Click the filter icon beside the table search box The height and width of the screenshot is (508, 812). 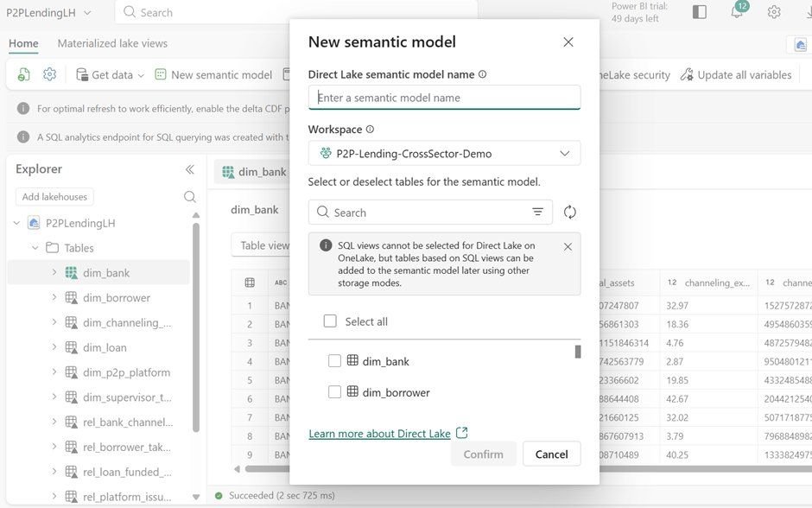(x=537, y=211)
